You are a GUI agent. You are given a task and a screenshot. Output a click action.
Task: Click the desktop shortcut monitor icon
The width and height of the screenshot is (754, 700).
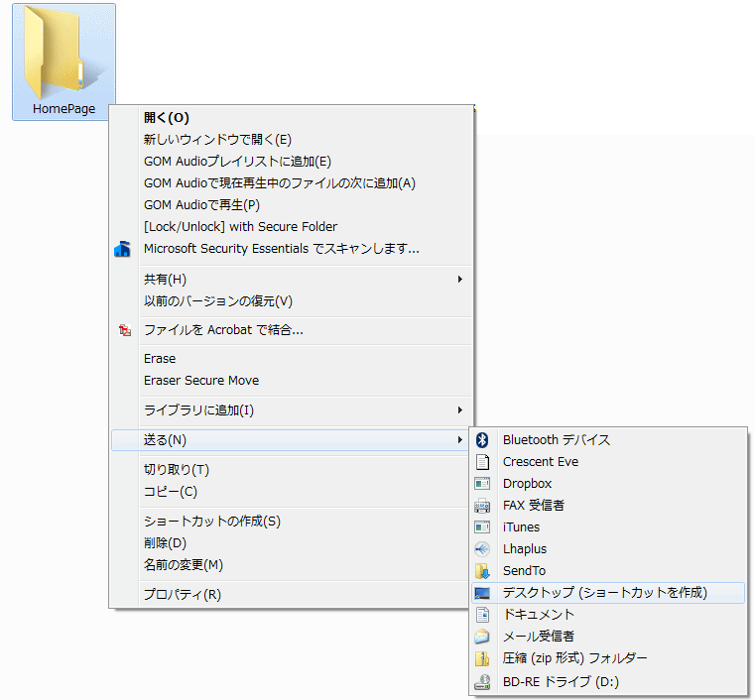point(482,593)
